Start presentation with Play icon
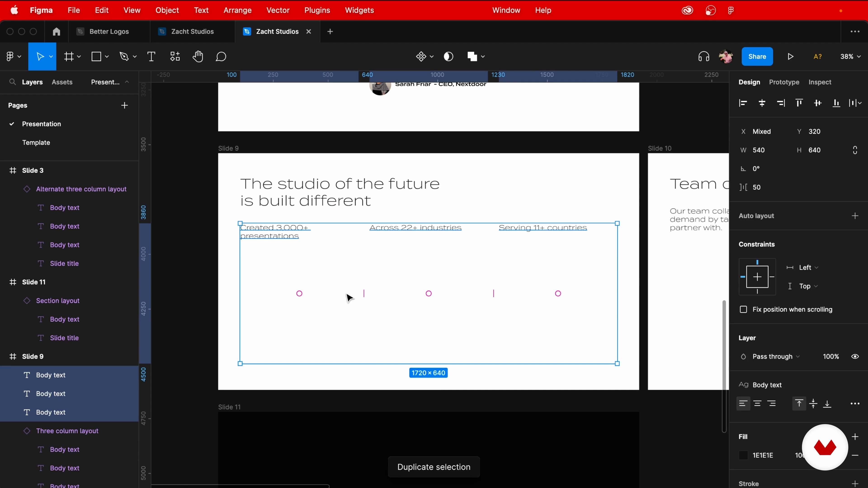This screenshot has height=488, width=868. 790,56
